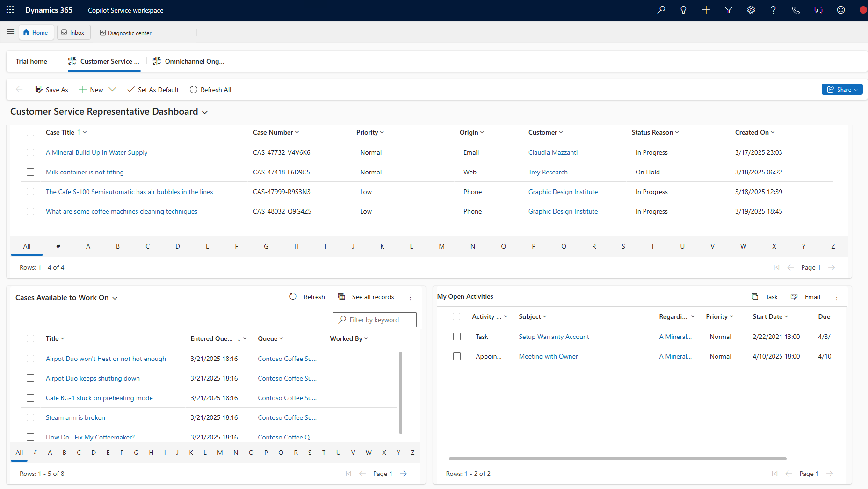This screenshot has height=489, width=868.
Task: Tick the Setup Warranty Account activity checkbox
Action: point(457,337)
